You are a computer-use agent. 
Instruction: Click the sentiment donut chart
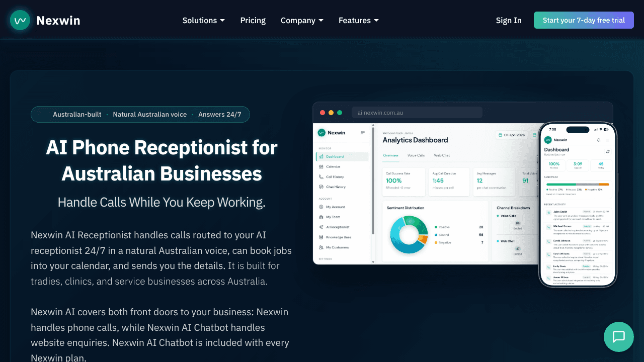[x=409, y=234]
